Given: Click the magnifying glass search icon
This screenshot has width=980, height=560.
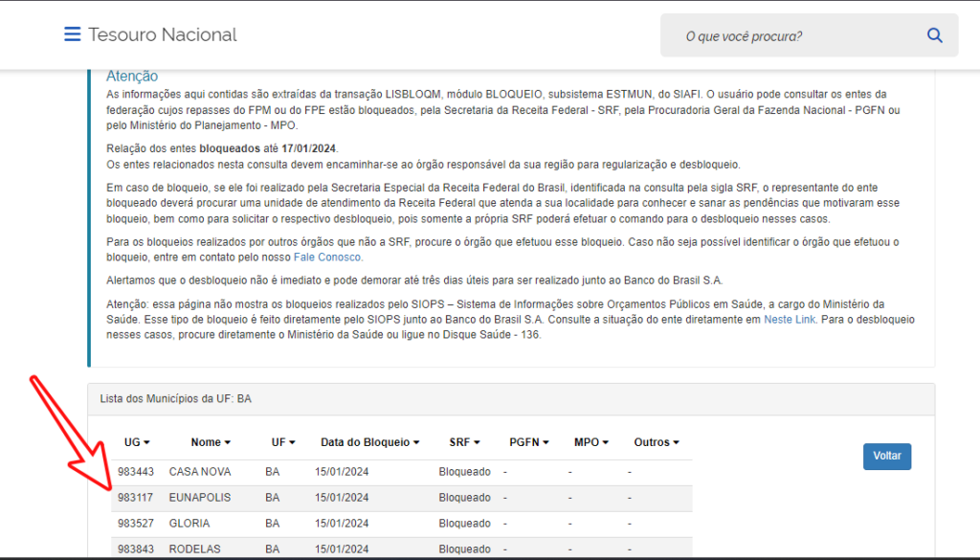Looking at the screenshot, I should pyautogui.click(x=934, y=35).
